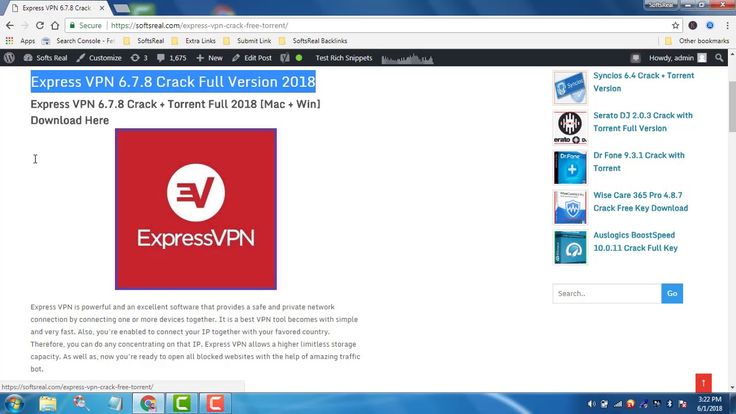This screenshot has width=736, height=414.
Task: Open the magnifier app in taskbar
Action: 81,404
